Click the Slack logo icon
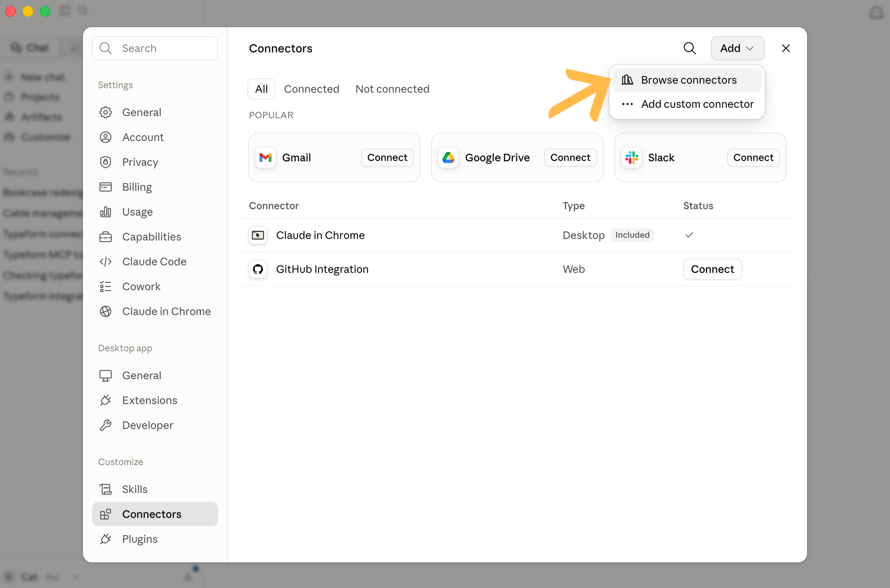Screen dimensions: 890x588 tap(632, 158)
